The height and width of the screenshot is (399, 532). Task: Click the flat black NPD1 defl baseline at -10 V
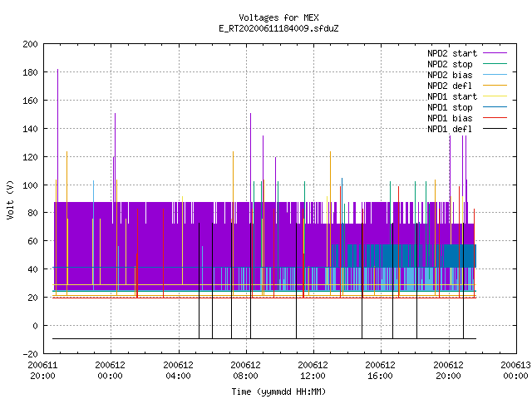coord(264,338)
